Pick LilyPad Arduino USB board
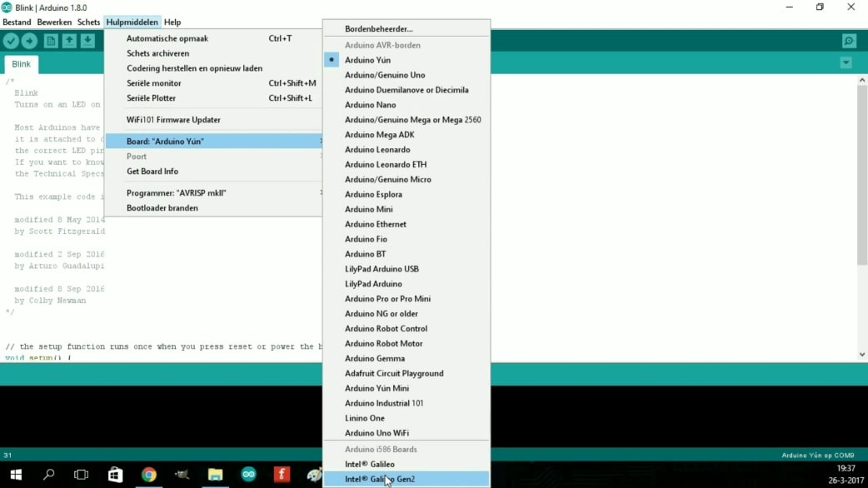 [407, 269]
